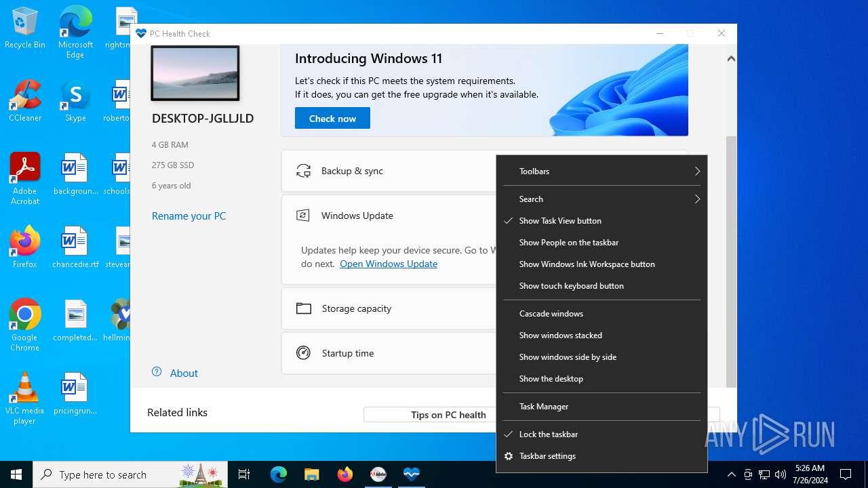Click the DESKTOP-JGLLJLD computer name
The width and height of the screenshot is (868, 488).
203,119
